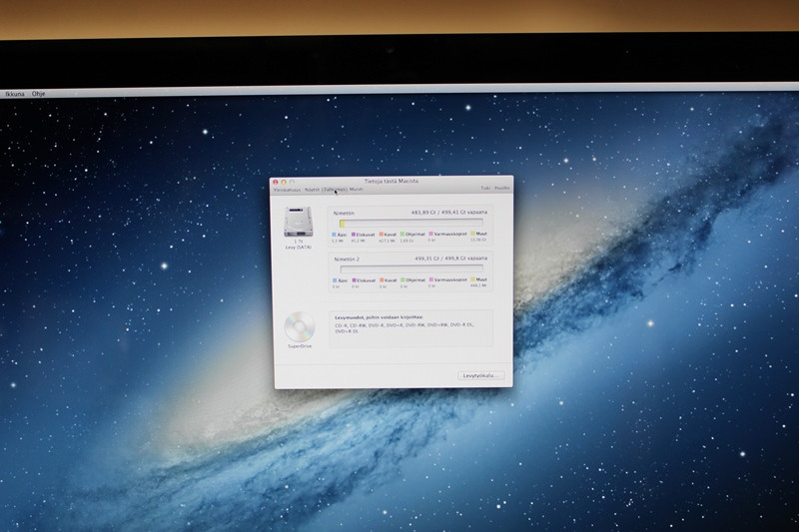Select the Tallennus storage tab
This screenshot has height=532, width=799.
click(335, 190)
